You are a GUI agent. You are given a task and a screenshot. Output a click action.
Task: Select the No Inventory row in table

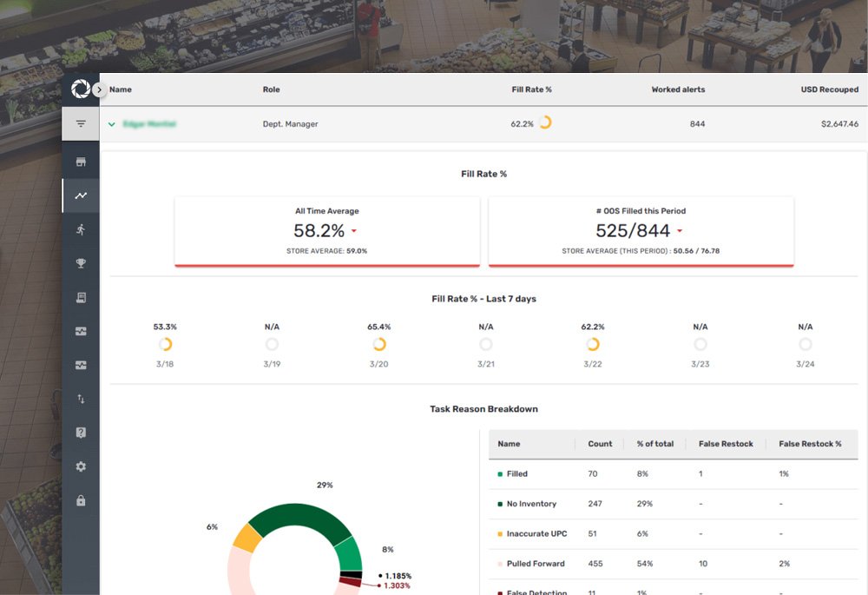point(531,504)
